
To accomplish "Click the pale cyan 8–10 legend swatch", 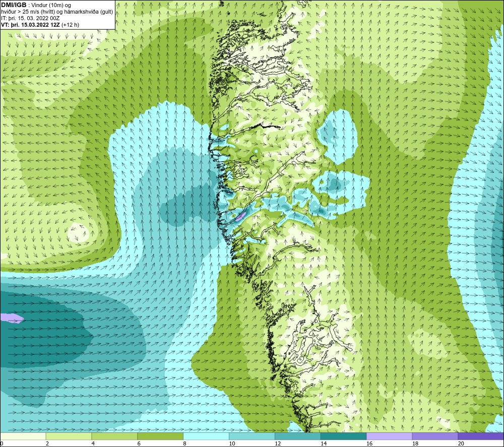I will (x=206, y=436).
